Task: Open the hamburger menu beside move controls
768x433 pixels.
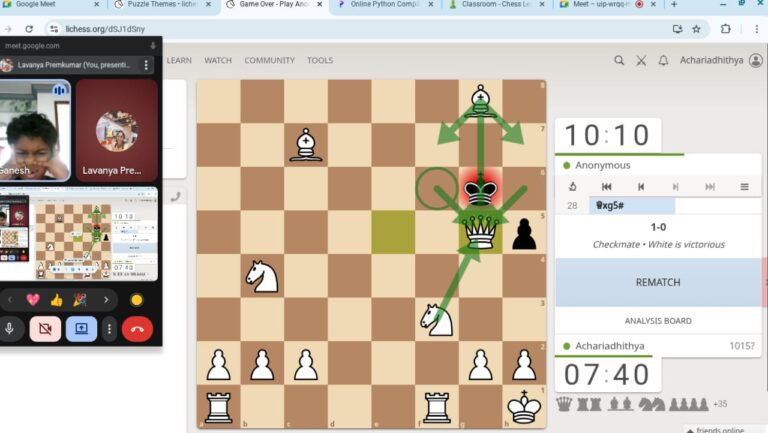Action: (x=744, y=186)
